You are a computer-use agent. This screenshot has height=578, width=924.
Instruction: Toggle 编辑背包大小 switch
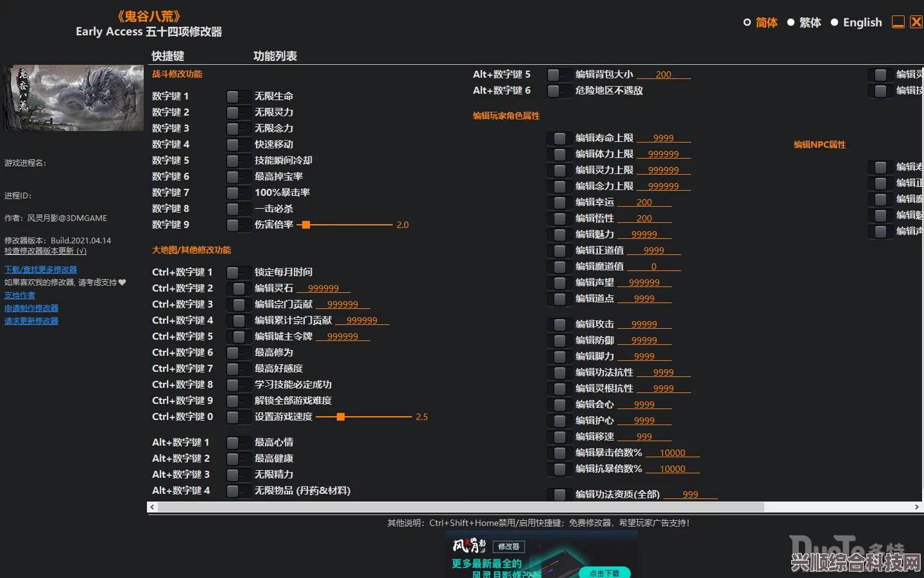(x=559, y=74)
